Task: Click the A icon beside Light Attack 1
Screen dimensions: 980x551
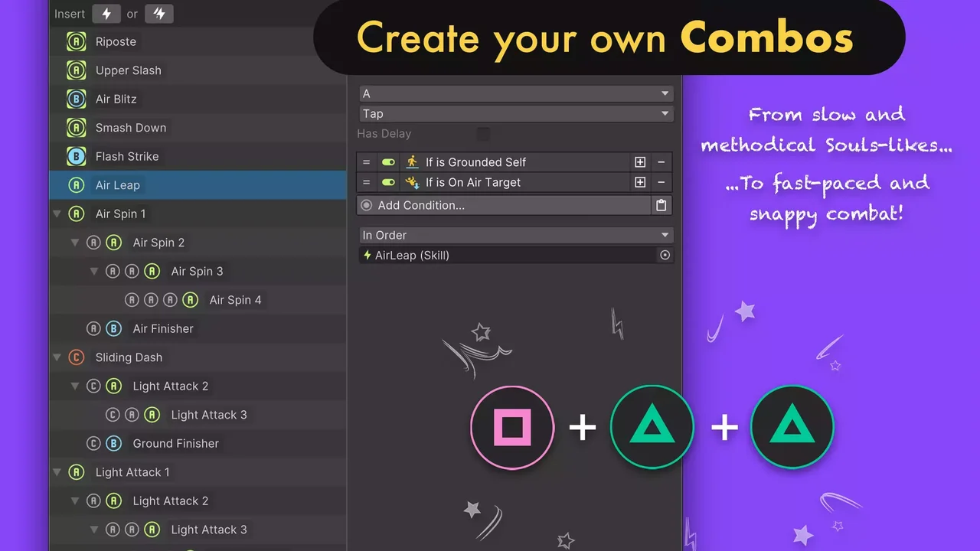Action: [76, 472]
